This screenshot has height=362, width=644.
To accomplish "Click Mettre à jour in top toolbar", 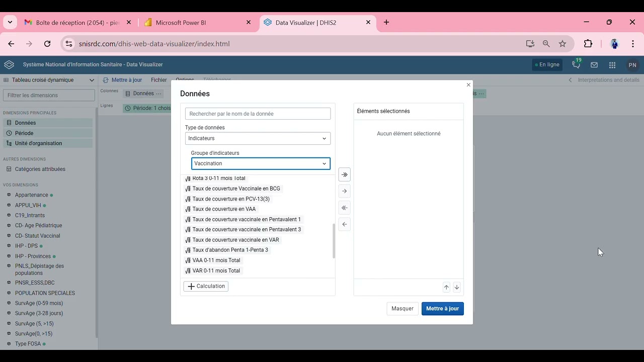I will coord(123,80).
